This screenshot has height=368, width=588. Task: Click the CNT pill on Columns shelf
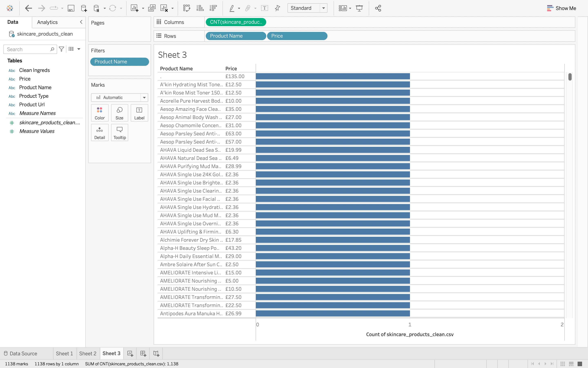[236, 22]
